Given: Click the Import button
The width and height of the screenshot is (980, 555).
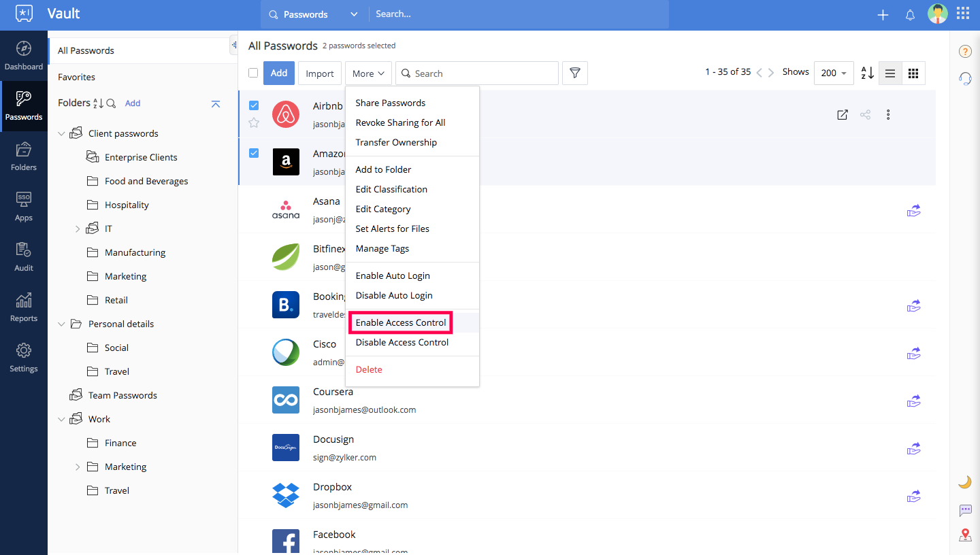Looking at the screenshot, I should 320,73.
